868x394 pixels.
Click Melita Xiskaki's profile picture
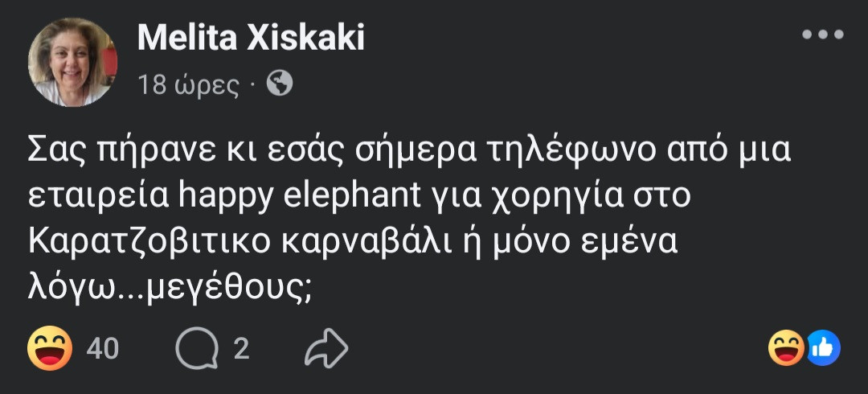[72, 62]
